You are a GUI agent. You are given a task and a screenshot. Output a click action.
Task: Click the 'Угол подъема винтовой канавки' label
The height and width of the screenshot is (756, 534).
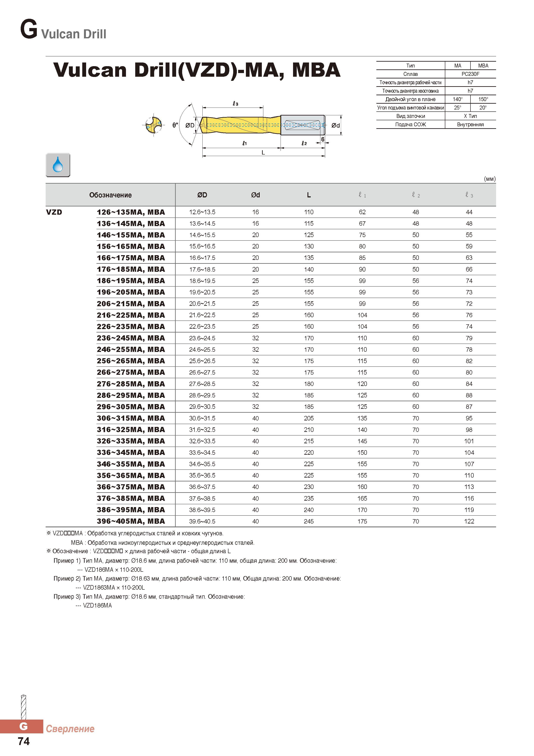point(410,108)
